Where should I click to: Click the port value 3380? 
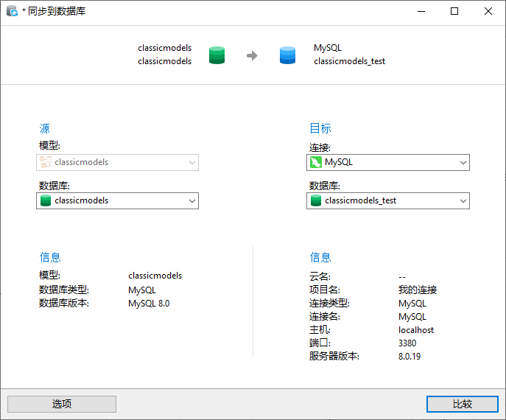[x=407, y=343]
